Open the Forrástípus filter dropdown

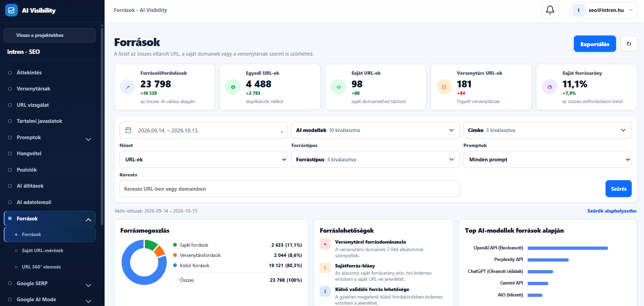click(x=375, y=159)
